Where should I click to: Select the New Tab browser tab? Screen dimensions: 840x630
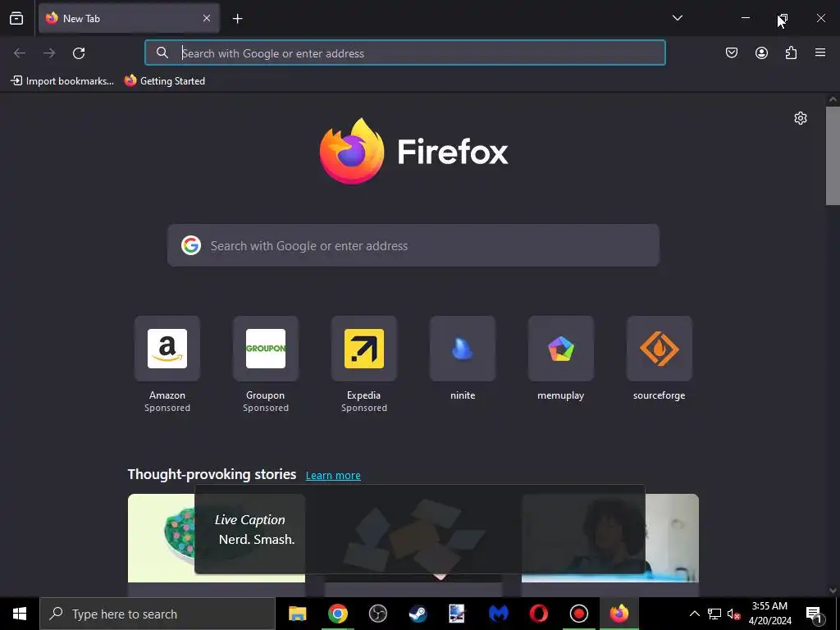129,18
